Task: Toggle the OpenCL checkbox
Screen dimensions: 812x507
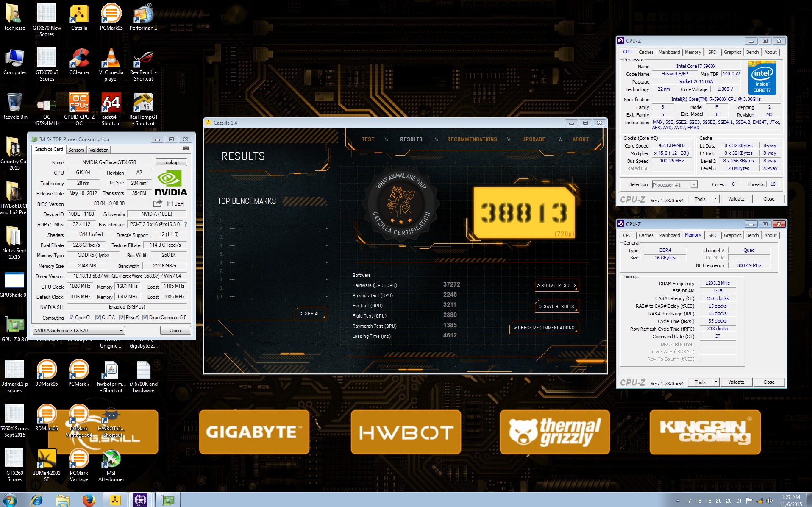Action: click(71, 318)
